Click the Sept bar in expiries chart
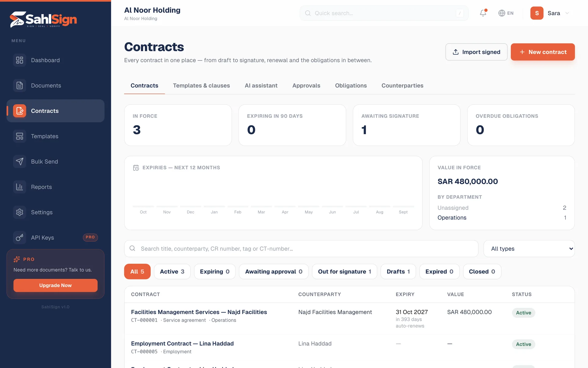The image size is (588, 368). pos(403,206)
